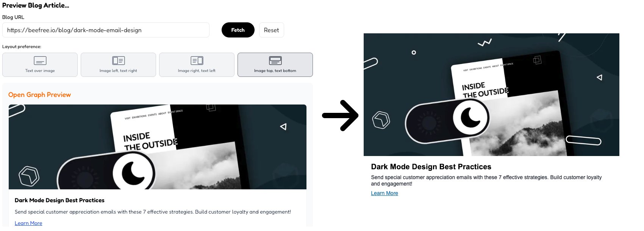
Task: Select Image top, text bottom icon
Action: click(275, 61)
